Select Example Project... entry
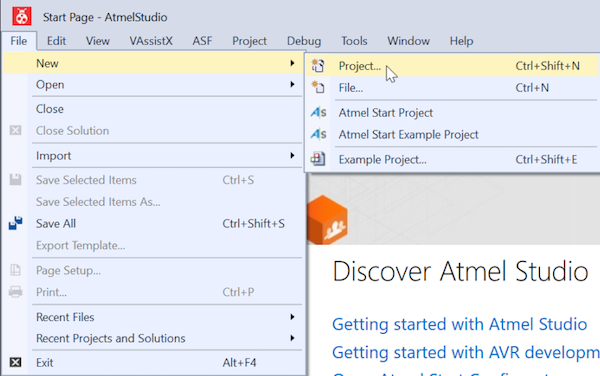 coord(452,159)
